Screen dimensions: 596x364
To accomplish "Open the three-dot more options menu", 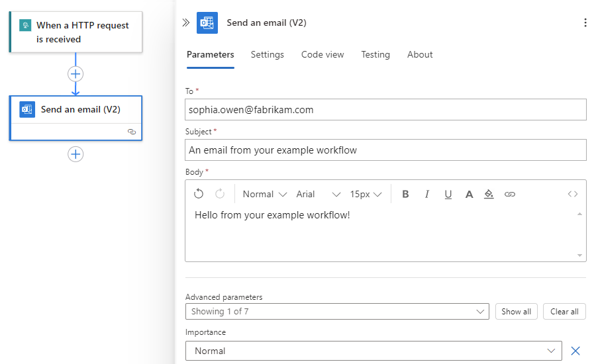I will (x=585, y=23).
